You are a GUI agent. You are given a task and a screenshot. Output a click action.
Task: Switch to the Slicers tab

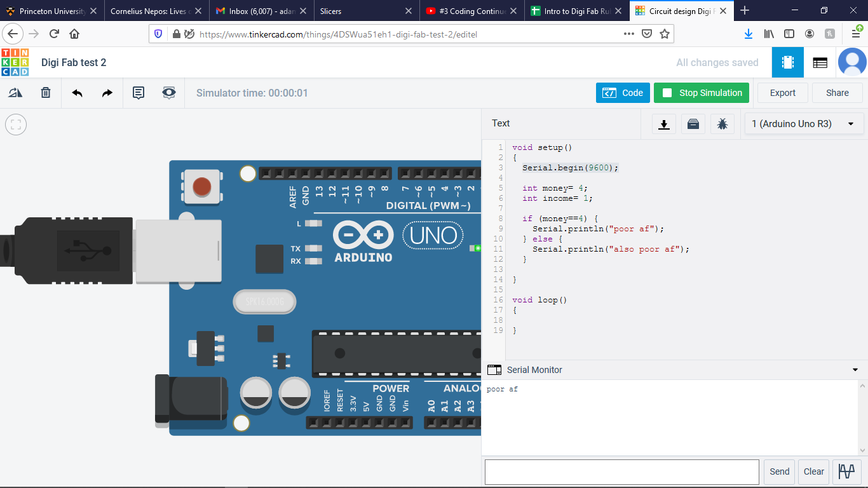pyautogui.click(x=366, y=11)
